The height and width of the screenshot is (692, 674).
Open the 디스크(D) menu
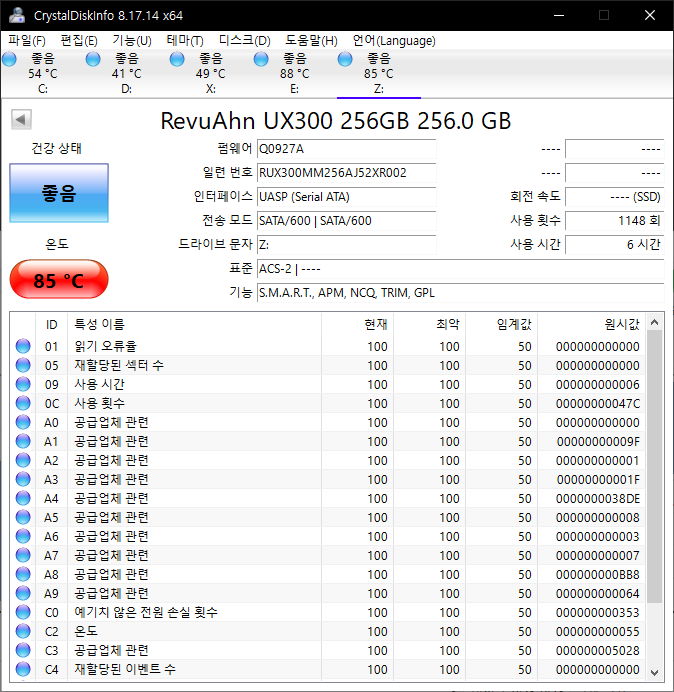click(x=245, y=41)
